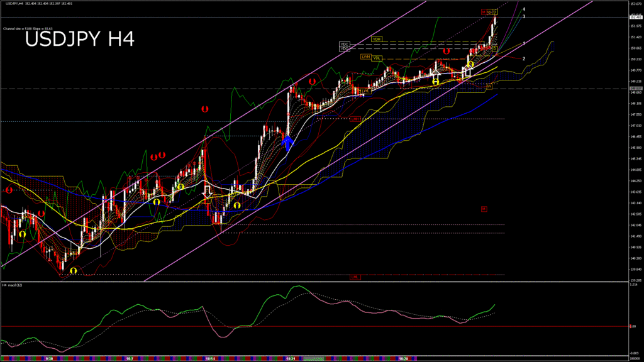Click the 10/21 date marker on the time axis

point(291,359)
